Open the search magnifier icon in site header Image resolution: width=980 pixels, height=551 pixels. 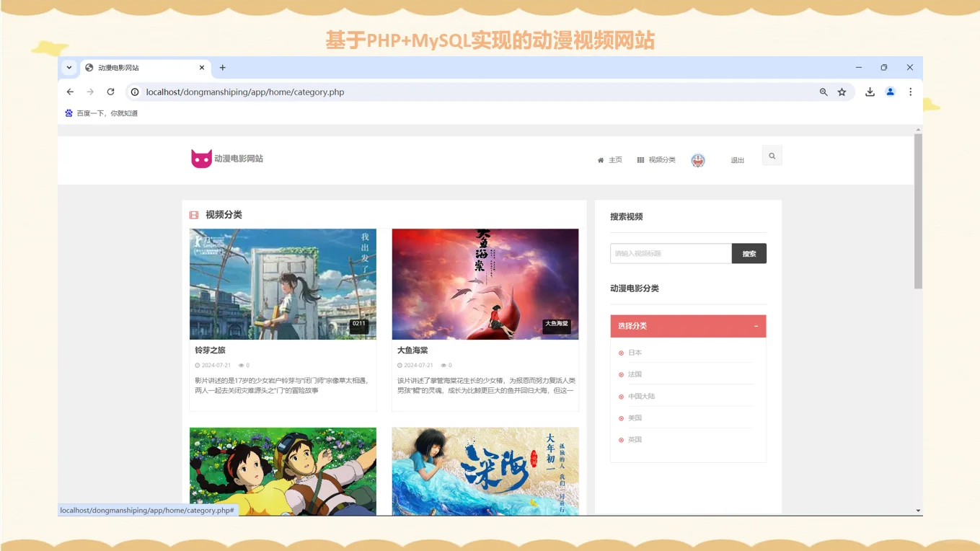click(x=772, y=155)
